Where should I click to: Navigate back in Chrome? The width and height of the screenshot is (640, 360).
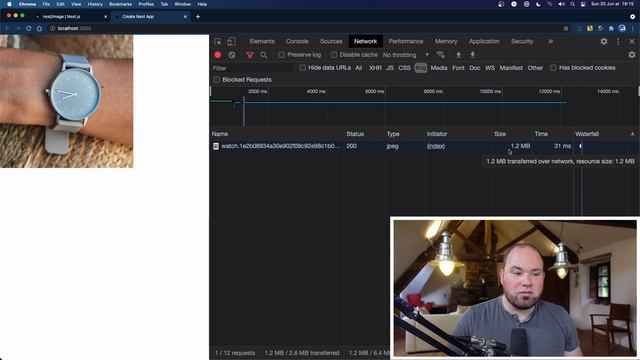point(7,28)
